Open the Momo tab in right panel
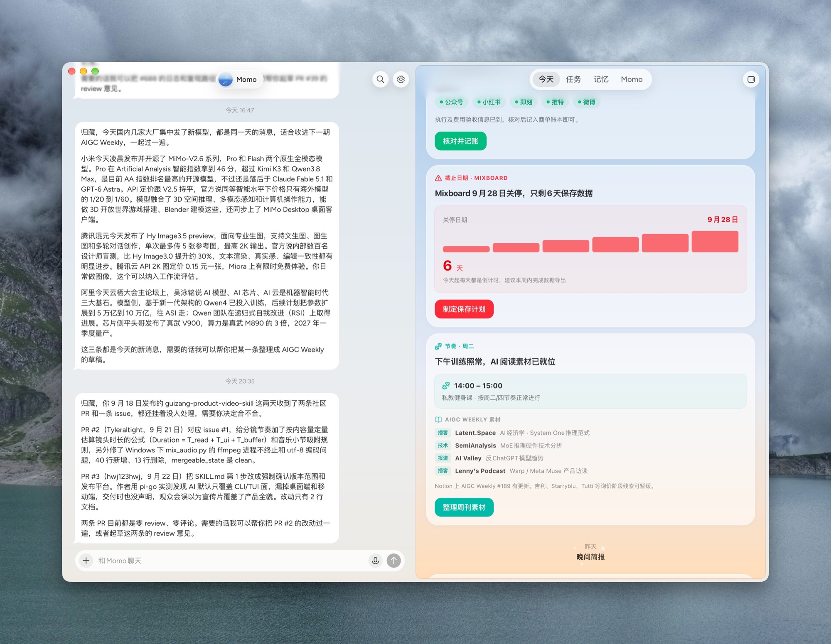The height and width of the screenshot is (644, 831). pyautogui.click(x=632, y=79)
